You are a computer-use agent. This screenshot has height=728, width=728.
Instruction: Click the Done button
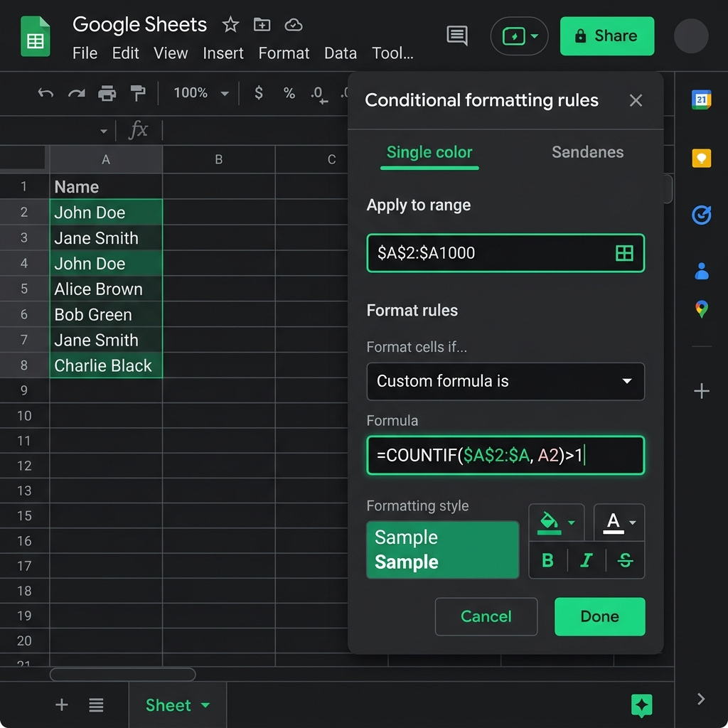[x=599, y=616]
